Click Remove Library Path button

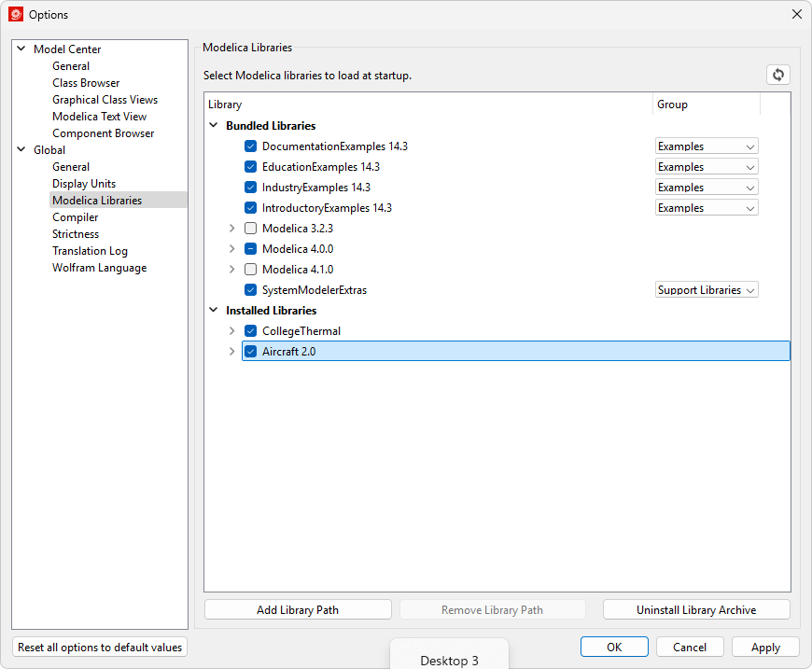pos(493,610)
